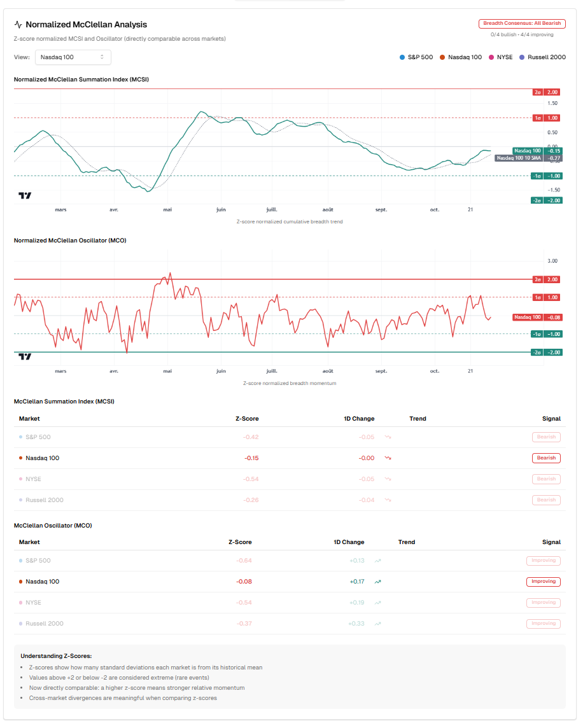Select the NYSE row in MCO table
This screenshot has width=583, height=728.
tap(290, 603)
